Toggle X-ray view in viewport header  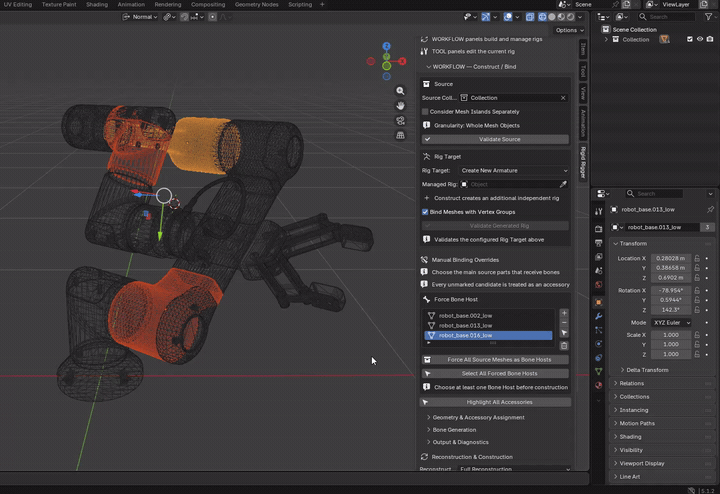tap(530, 17)
